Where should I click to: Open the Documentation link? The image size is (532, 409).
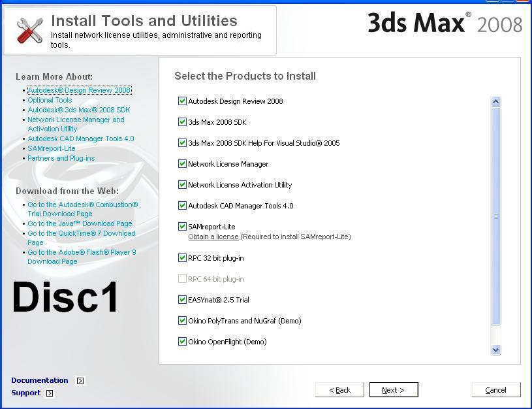40,380
